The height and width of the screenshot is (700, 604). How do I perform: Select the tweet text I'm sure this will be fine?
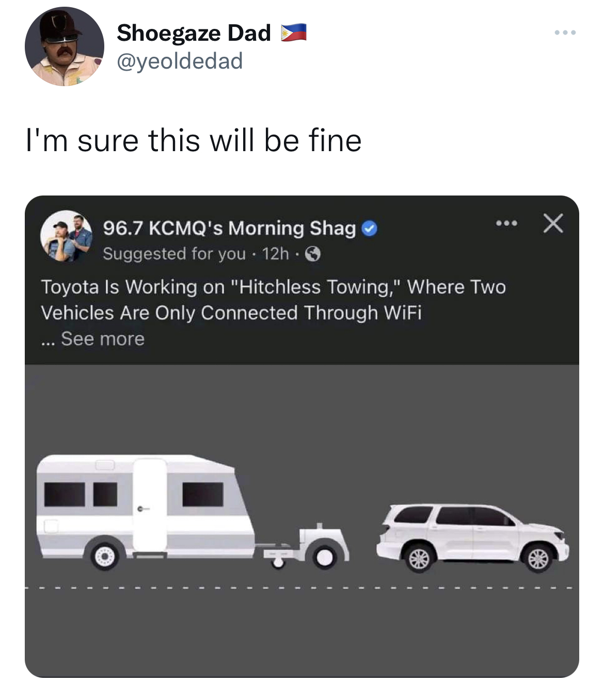(x=195, y=139)
